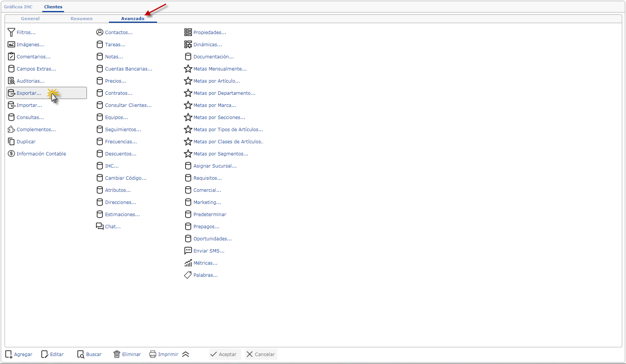Viewport: 626px width, 364px height.
Task: Click the Filtros funnel icon
Action: click(x=11, y=33)
